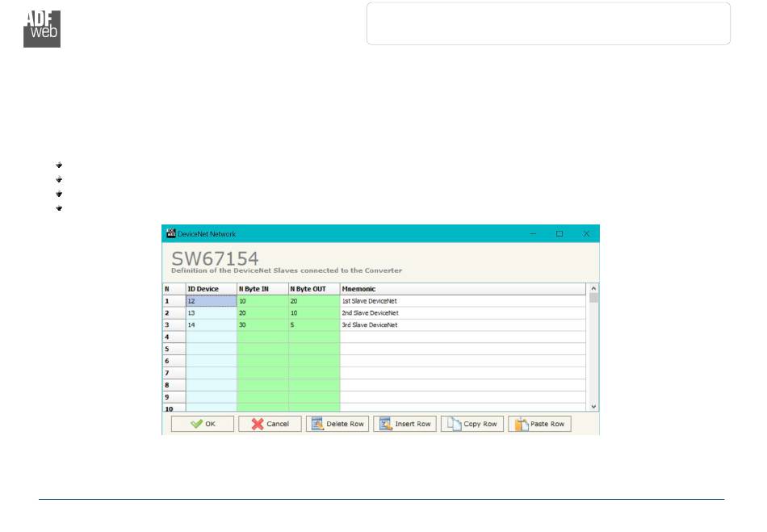The image size is (767, 532).
Task: Select the '1st Slave DeviceNet' mnemonic cell
Action: pos(463,301)
